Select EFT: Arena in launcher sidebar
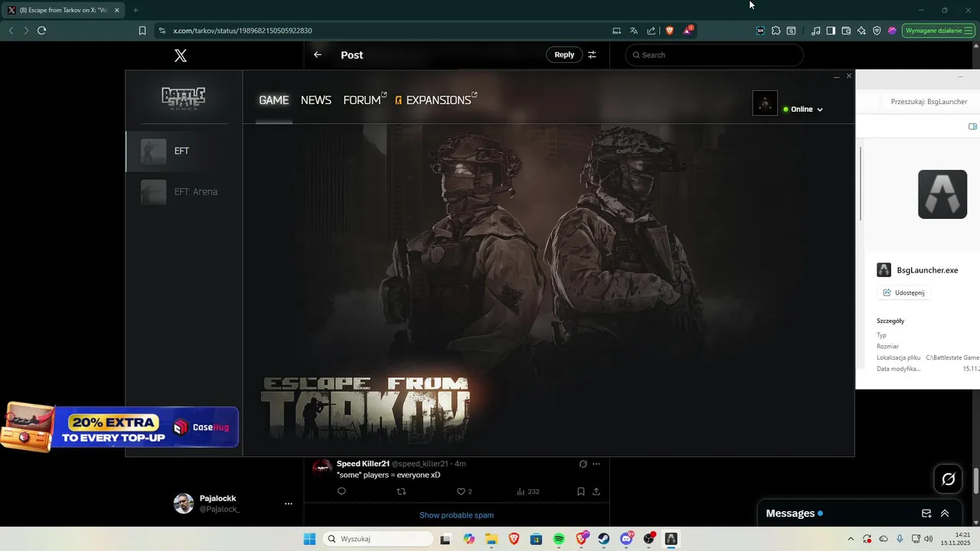The width and height of the screenshot is (980, 551). pyautogui.click(x=184, y=192)
